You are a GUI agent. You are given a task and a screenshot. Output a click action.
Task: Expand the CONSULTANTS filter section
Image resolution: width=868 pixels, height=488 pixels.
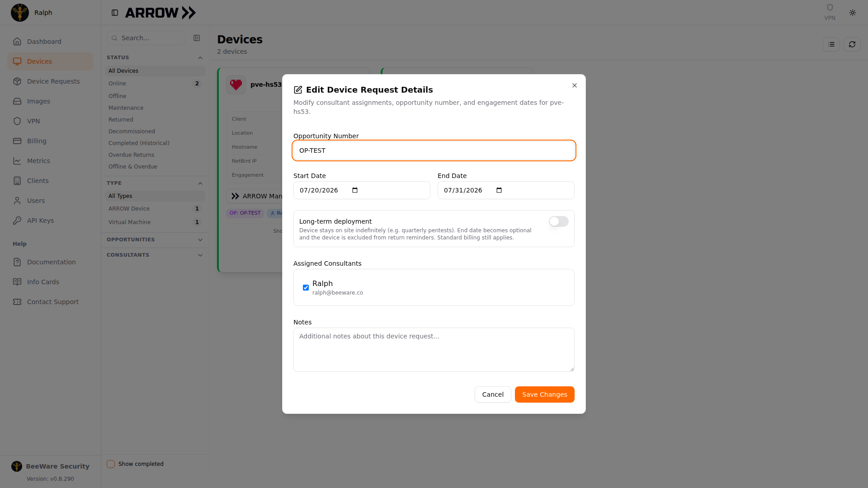click(x=155, y=255)
